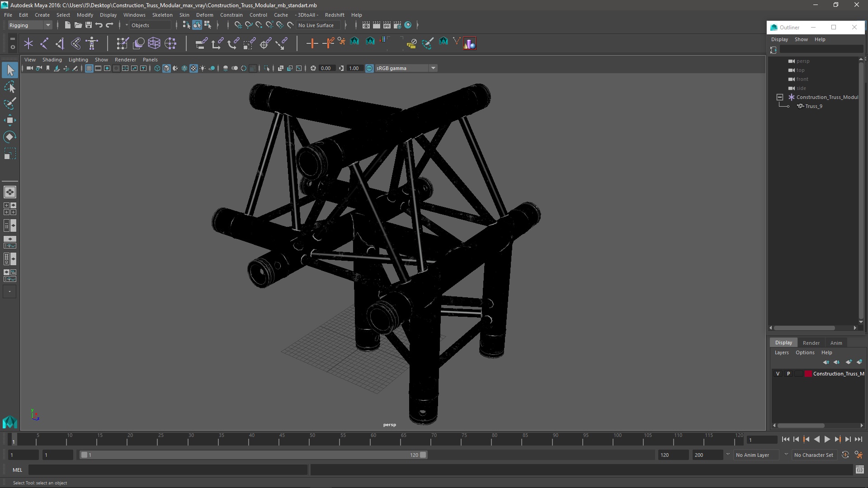This screenshot has width=868, height=488.
Task: Toggle viewport perspective camera label
Action: click(389, 424)
